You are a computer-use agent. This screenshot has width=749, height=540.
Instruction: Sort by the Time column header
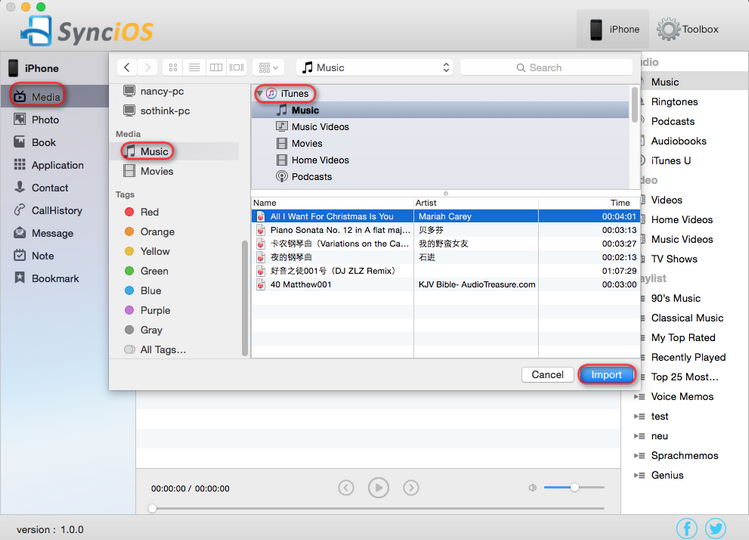[589, 203]
